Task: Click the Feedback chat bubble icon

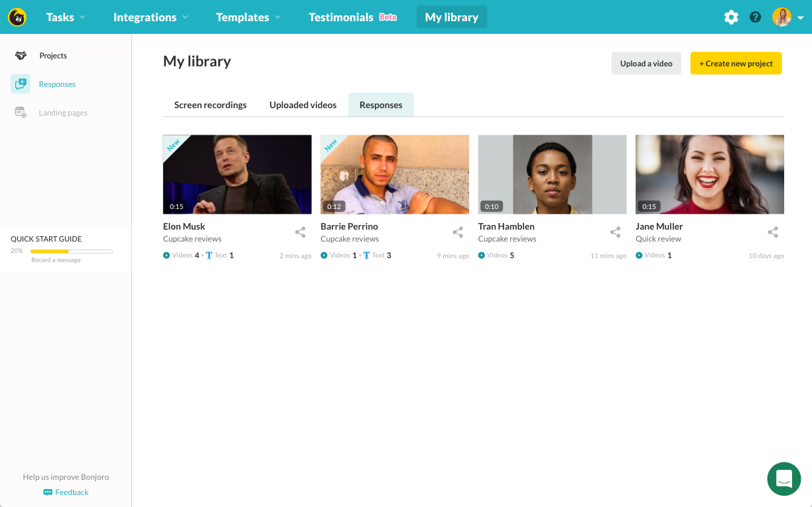Action: click(x=48, y=492)
